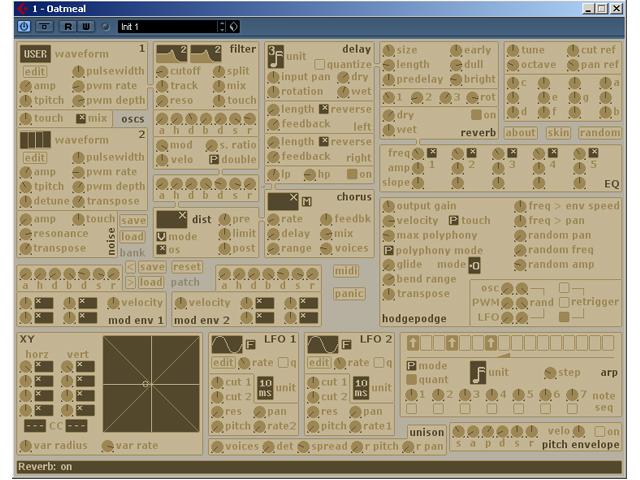Image resolution: width=640 pixels, height=480 pixels.
Task: Click the filter cutoff knob
Action: click(x=162, y=71)
